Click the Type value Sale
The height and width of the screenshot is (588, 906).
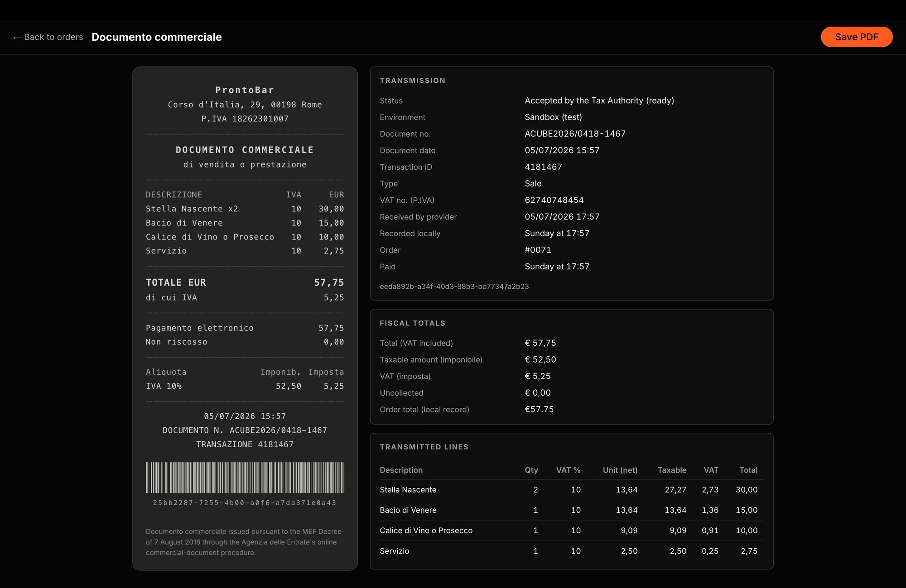pyautogui.click(x=533, y=183)
